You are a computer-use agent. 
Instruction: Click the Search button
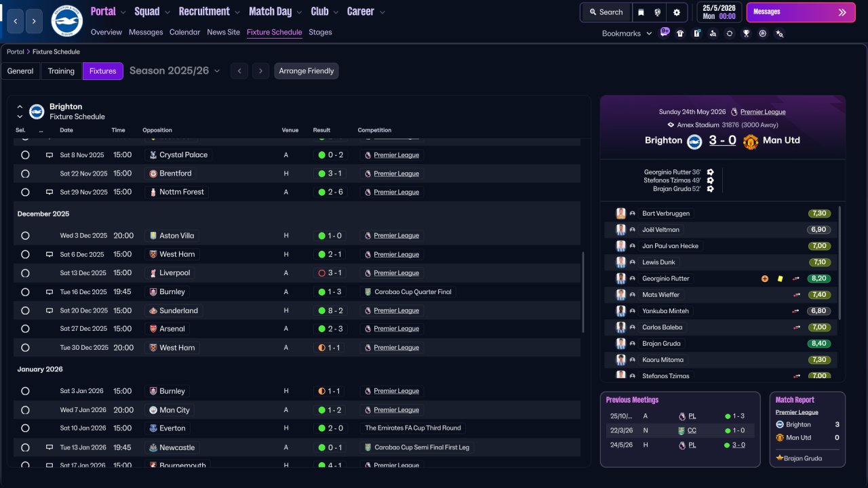tap(606, 12)
